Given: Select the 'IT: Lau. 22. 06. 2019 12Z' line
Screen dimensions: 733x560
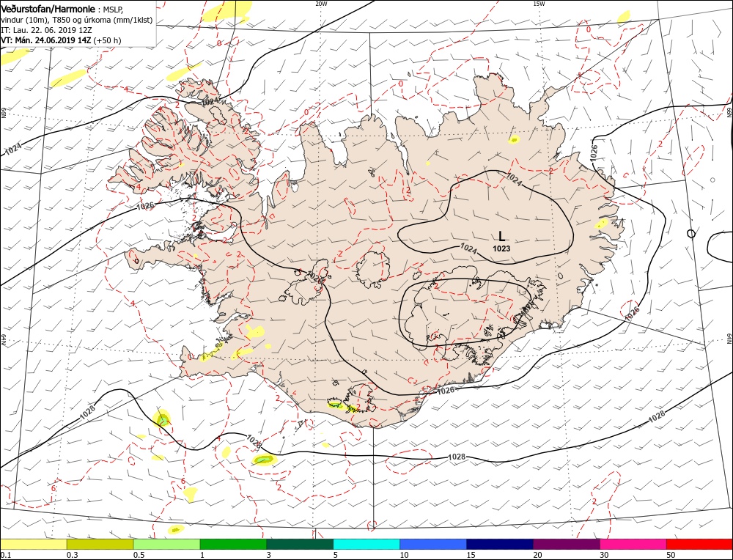Looking at the screenshot, I should coord(46,30).
